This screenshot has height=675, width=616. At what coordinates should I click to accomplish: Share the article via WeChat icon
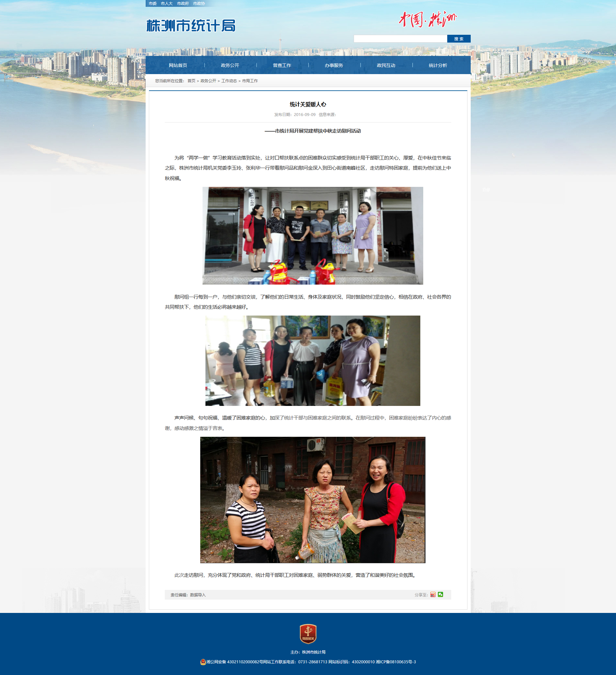click(x=440, y=594)
